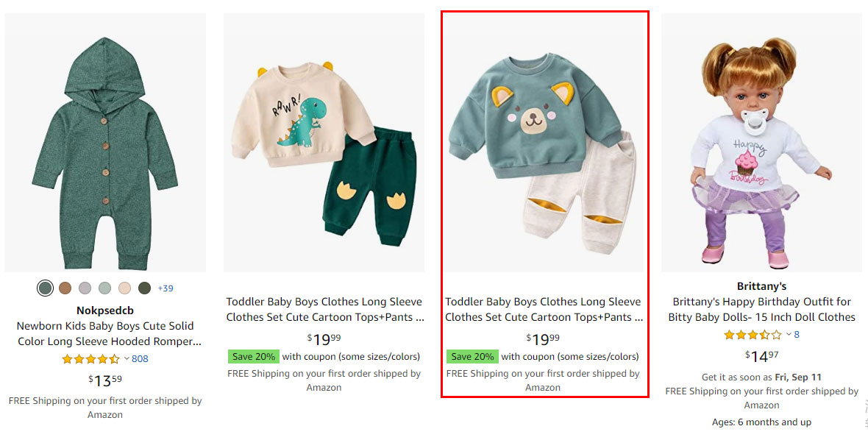Click the 3.5-star rating on doll outfit
The height and width of the screenshot is (440, 868).
tap(753, 335)
